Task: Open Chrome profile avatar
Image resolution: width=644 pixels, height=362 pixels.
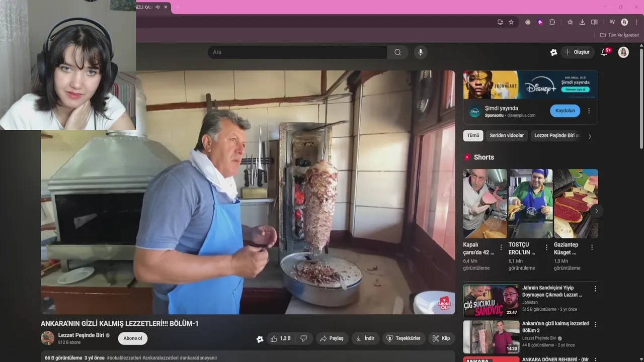Action: [x=624, y=22]
